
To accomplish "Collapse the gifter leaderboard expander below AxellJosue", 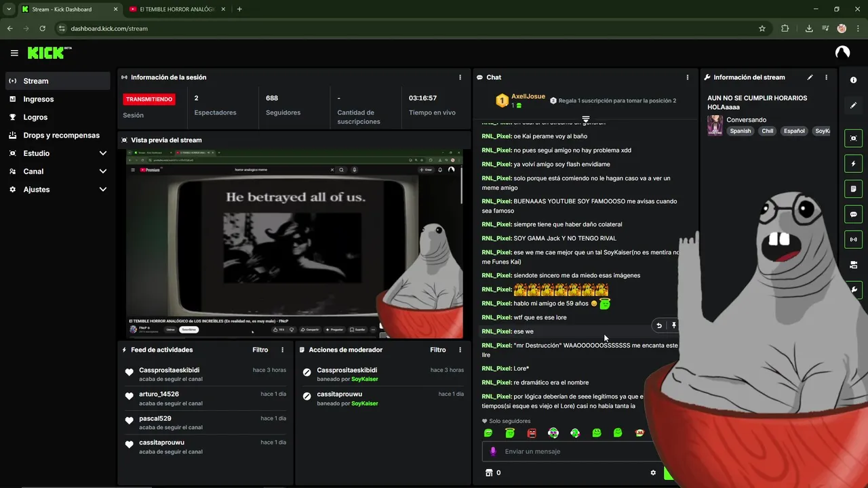I will (x=586, y=119).
